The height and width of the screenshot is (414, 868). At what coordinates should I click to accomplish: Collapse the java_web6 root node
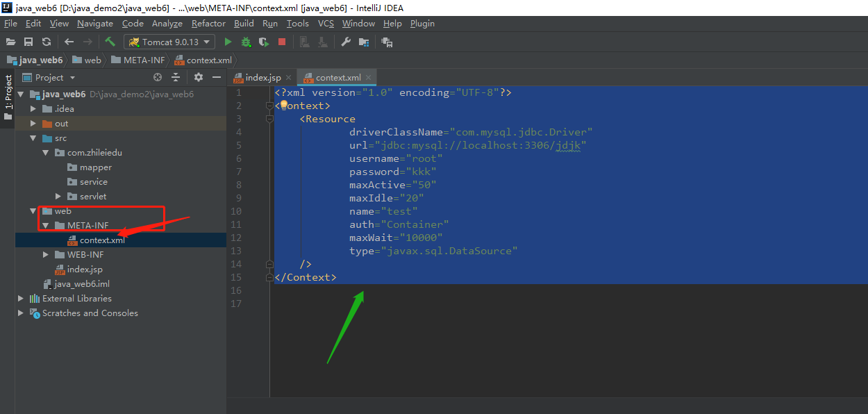coord(21,94)
